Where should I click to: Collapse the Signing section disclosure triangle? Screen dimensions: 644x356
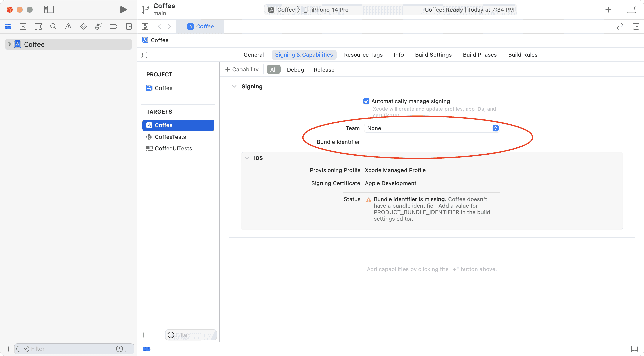234,86
